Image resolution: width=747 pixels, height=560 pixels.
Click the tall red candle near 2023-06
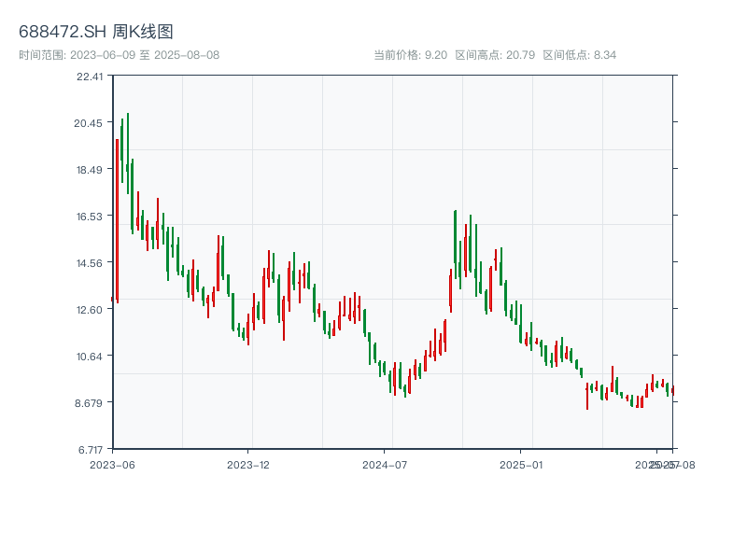[118, 221]
